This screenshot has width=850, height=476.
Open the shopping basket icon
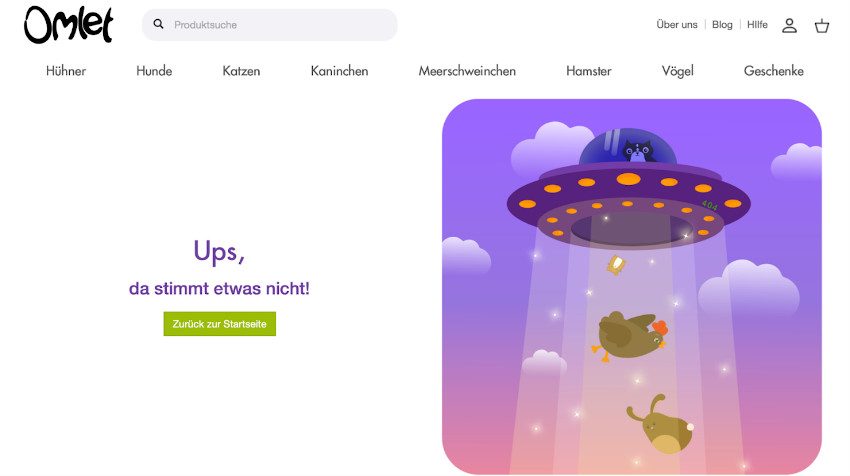(822, 25)
